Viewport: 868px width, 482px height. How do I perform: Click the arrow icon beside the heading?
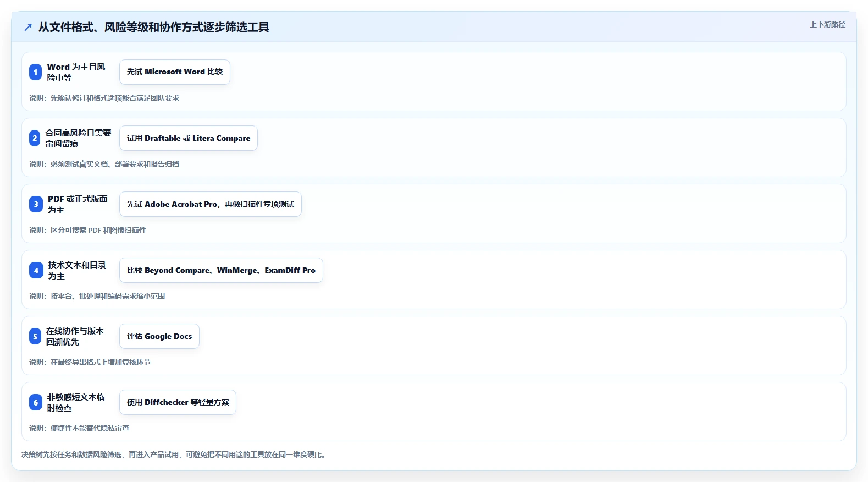tap(28, 27)
